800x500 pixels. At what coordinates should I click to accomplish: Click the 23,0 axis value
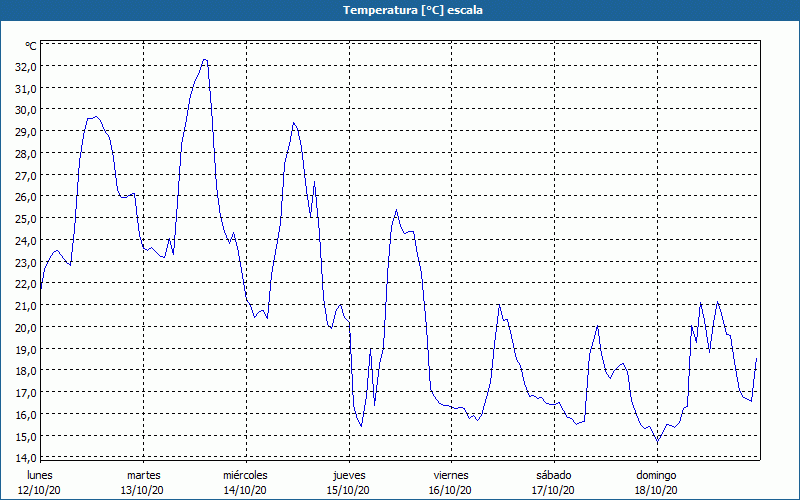[x=27, y=262]
